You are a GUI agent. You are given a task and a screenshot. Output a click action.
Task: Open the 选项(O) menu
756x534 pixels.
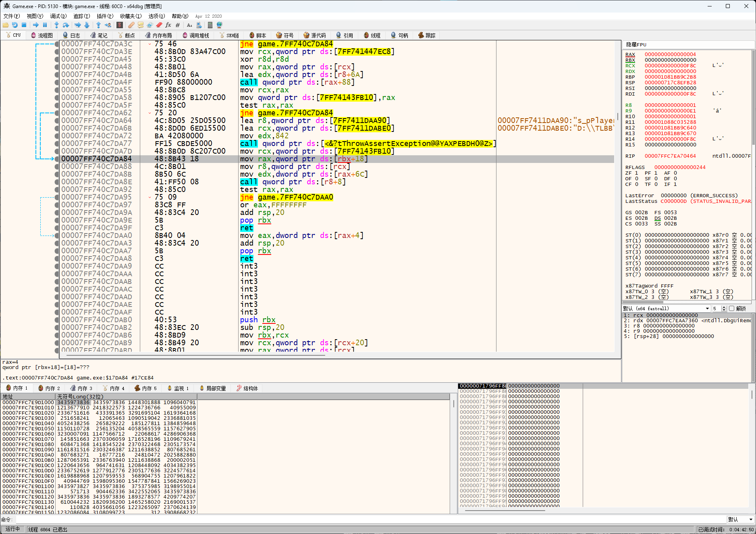(x=156, y=16)
